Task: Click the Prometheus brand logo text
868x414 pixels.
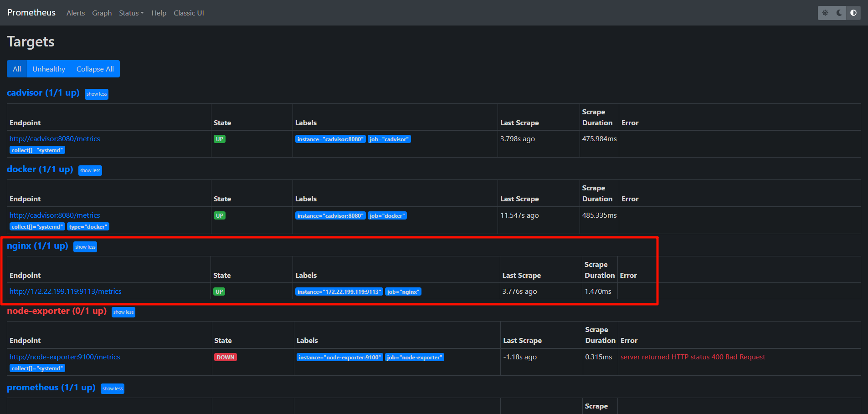Action: click(31, 13)
